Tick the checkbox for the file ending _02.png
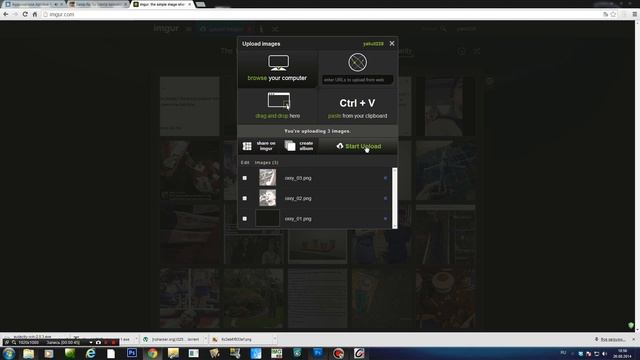This screenshot has height=360, width=640. 244,198
